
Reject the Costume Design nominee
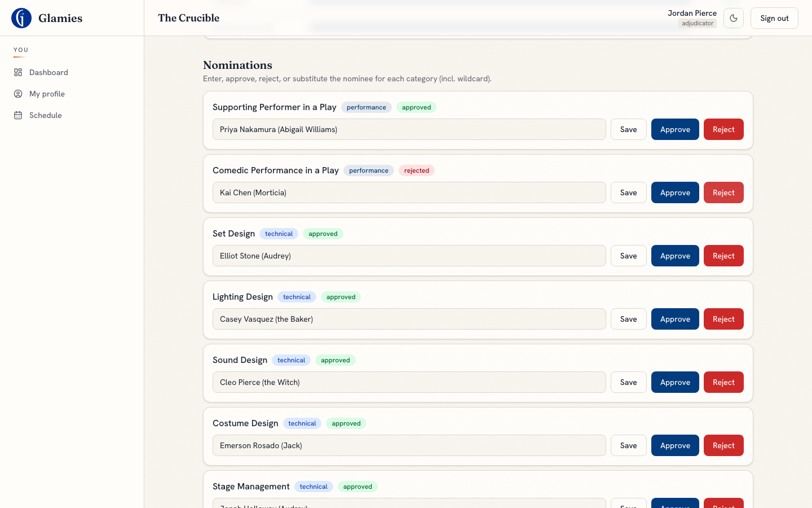click(723, 445)
